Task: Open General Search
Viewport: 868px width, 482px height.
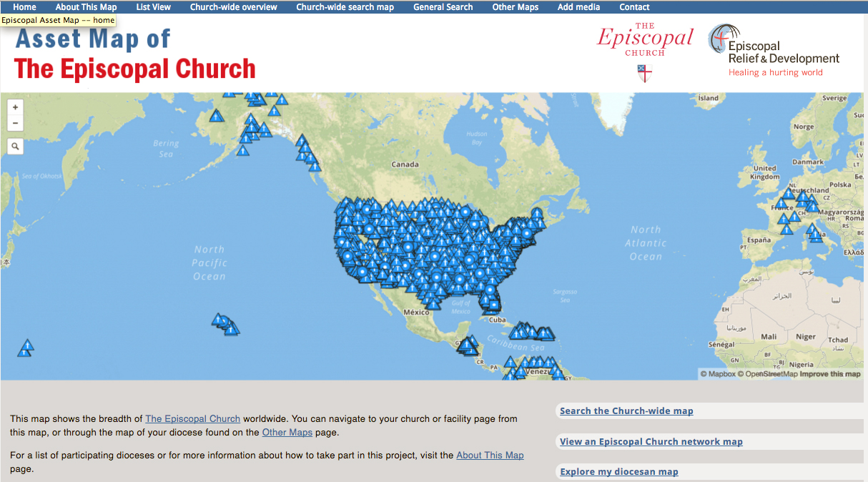Action: click(443, 7)
